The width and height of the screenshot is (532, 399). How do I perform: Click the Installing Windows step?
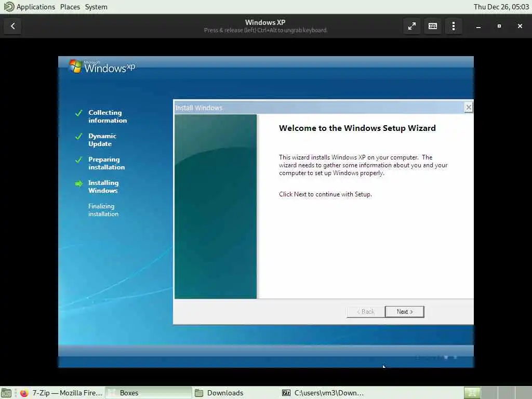click(x=103, y=187)
